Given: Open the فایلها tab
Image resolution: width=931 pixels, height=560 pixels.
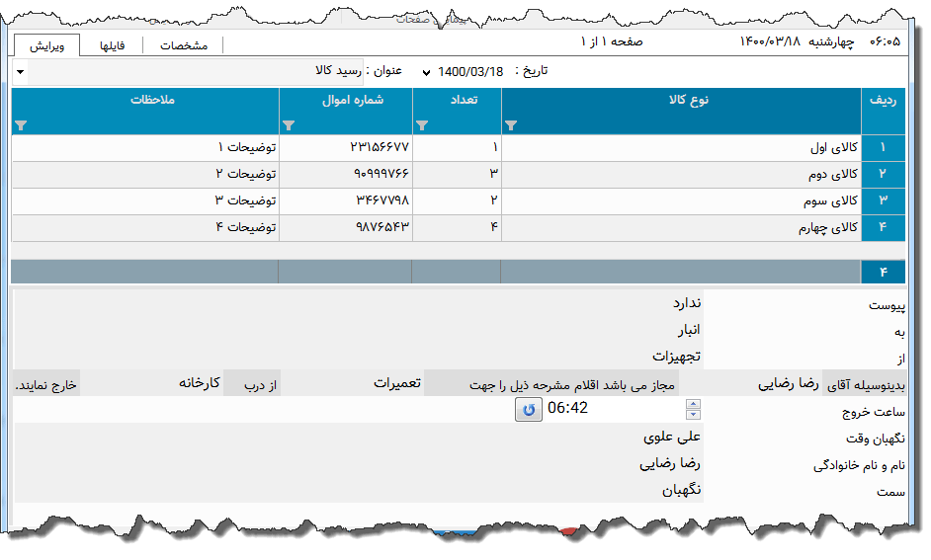Looking at the screenshot, I should point(112,45).
